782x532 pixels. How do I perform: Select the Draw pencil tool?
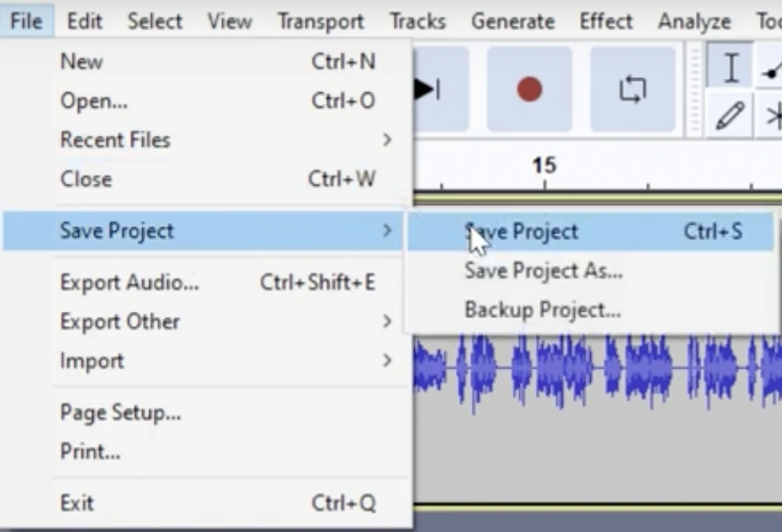(729, 117)
